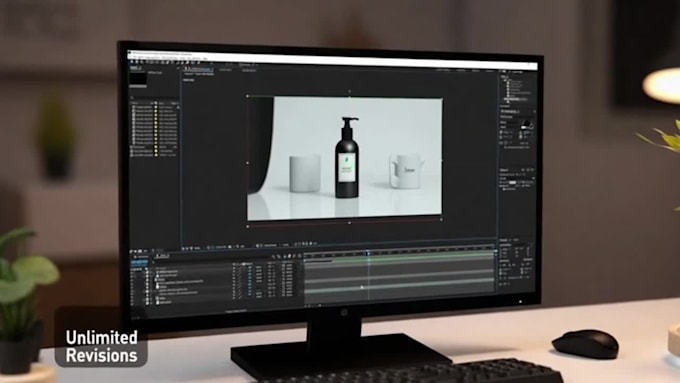Click the work area end handle in timeline
The width and height of the screenshot is (680, 383).
tap(495, 251)
